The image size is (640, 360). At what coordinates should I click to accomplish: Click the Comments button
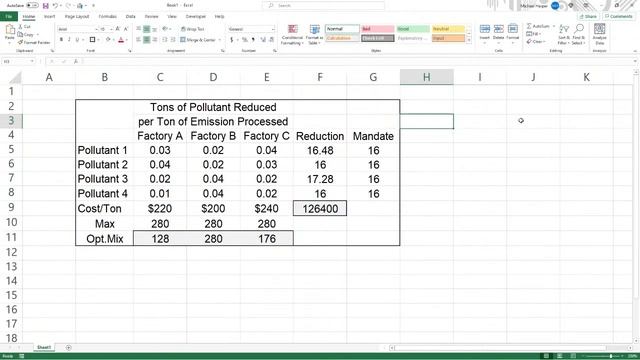(618, 16)
